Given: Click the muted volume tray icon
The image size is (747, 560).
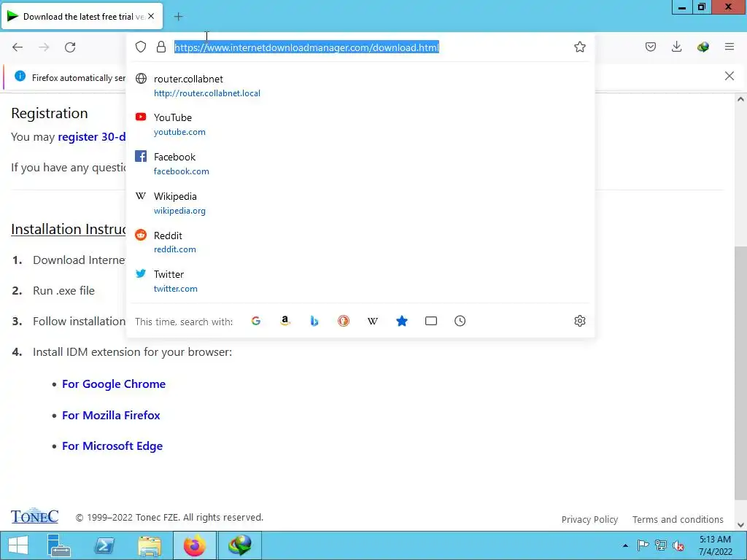Looking at the screenshot, I should pos(678,545).
